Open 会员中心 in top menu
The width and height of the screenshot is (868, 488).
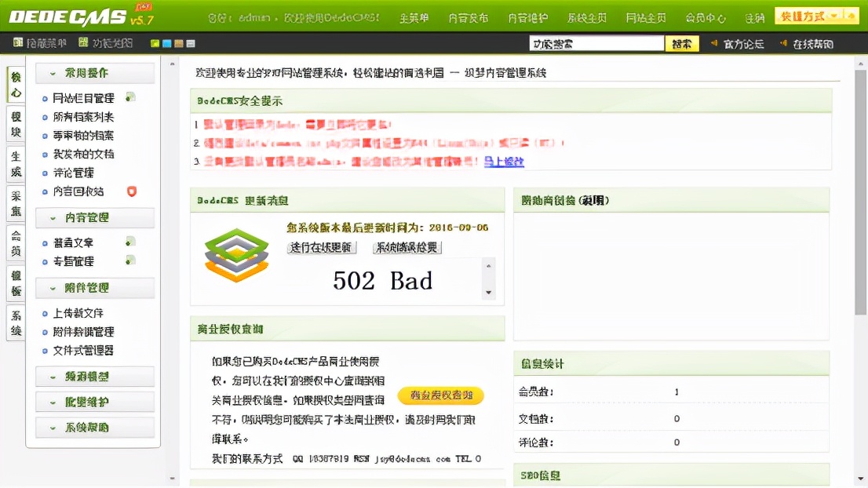(706, 18)
